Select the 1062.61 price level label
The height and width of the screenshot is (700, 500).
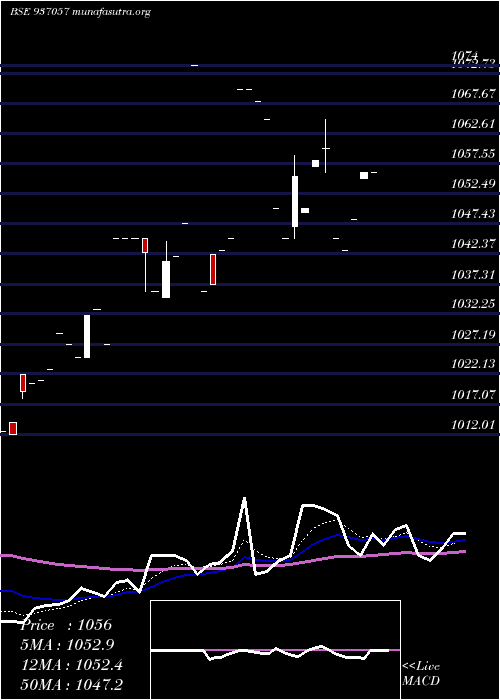coord(473,124)
